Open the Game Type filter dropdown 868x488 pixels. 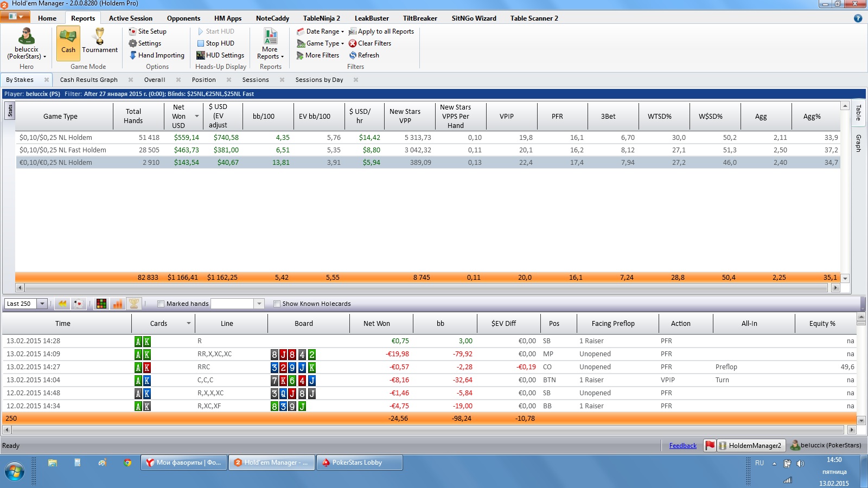(x=321, y=43)
